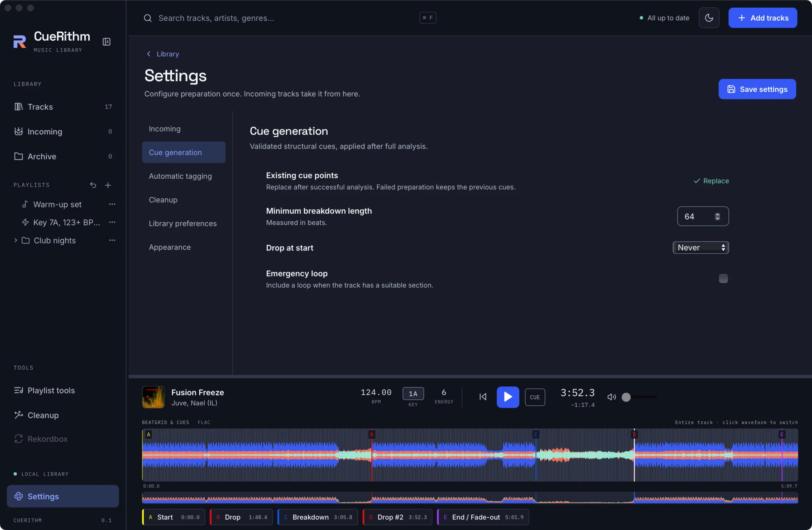
Task: Open Library preferences tab
Action: [184, 224]
